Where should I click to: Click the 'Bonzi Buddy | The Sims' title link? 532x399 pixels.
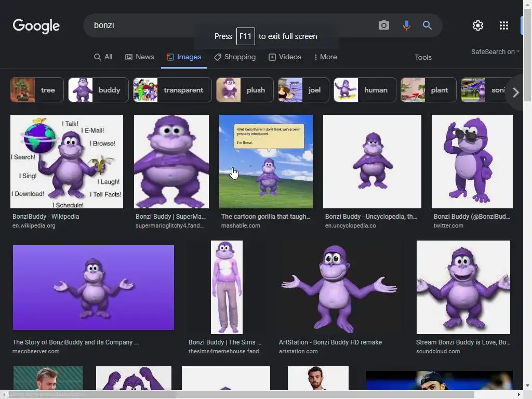click(225, 342)
